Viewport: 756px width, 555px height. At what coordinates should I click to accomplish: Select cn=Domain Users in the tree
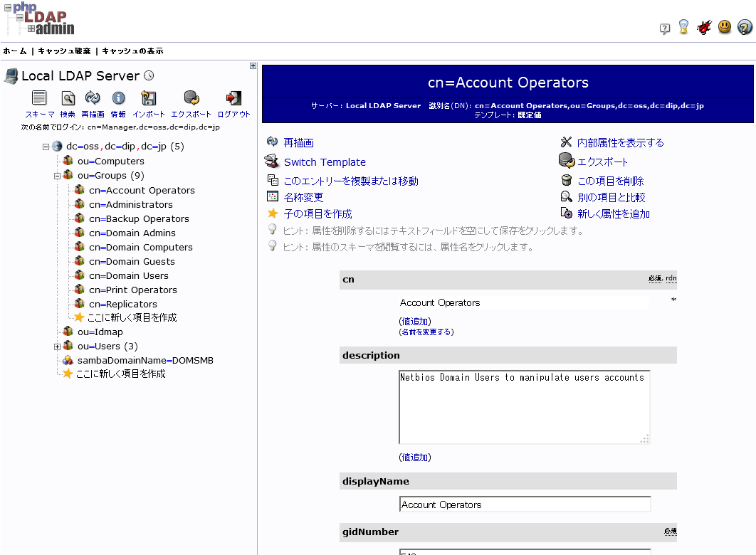coord(129,275)
